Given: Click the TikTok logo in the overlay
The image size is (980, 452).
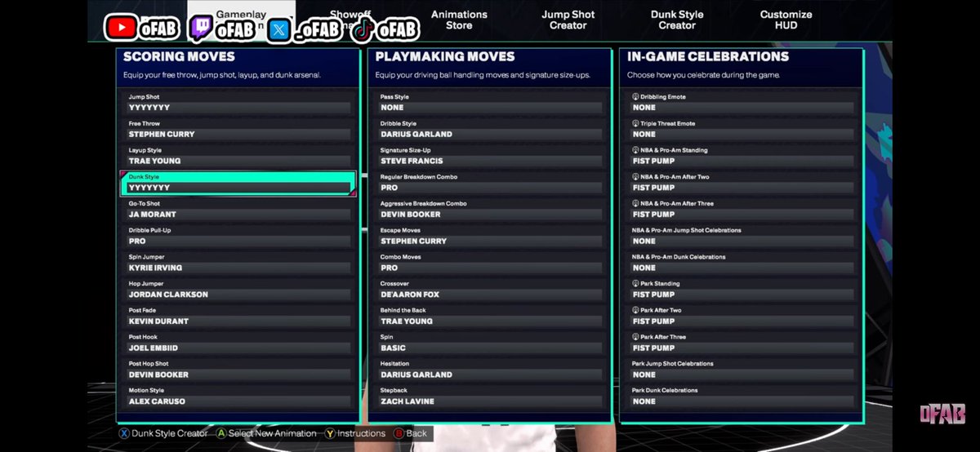Looking at the screenshot, I should coord(363,30).
